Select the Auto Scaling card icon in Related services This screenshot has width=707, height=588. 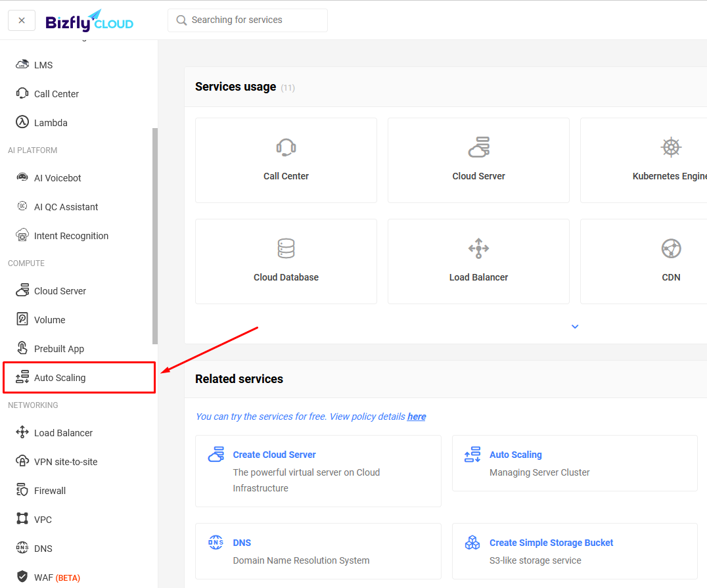(x=472, y=454)
